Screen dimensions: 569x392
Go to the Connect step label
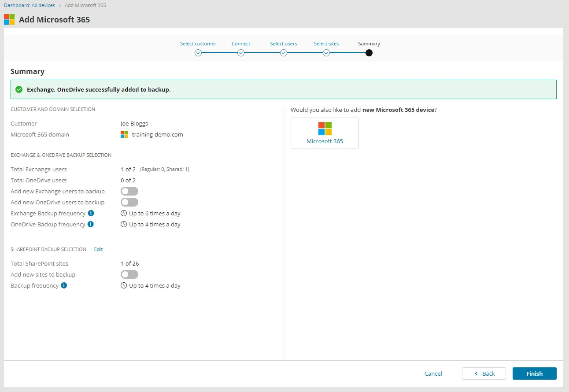click(241, 44)
